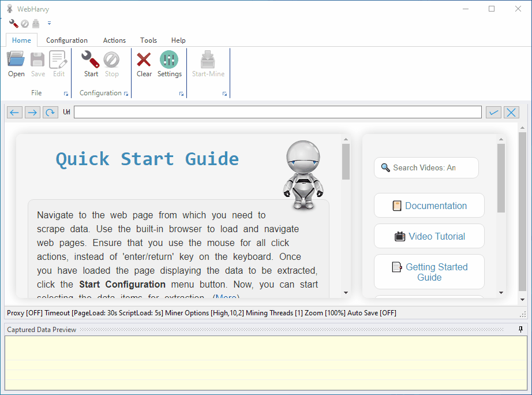
Task: Open the Tools ribbon tab
Action: click(149, 40)
